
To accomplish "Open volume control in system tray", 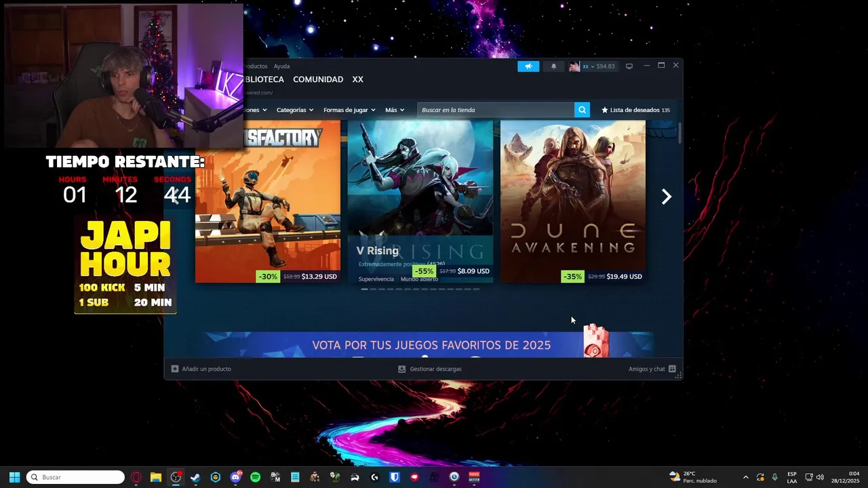I will click(820, 477).
